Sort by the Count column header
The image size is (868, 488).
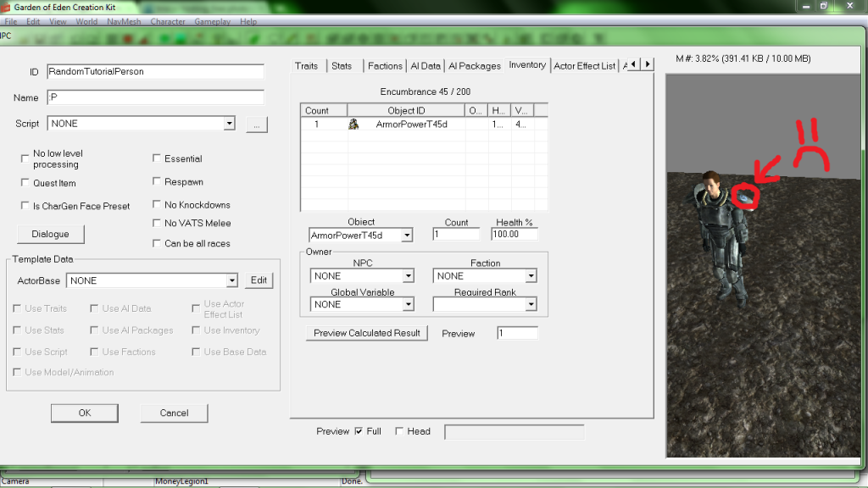pos(324,111)
